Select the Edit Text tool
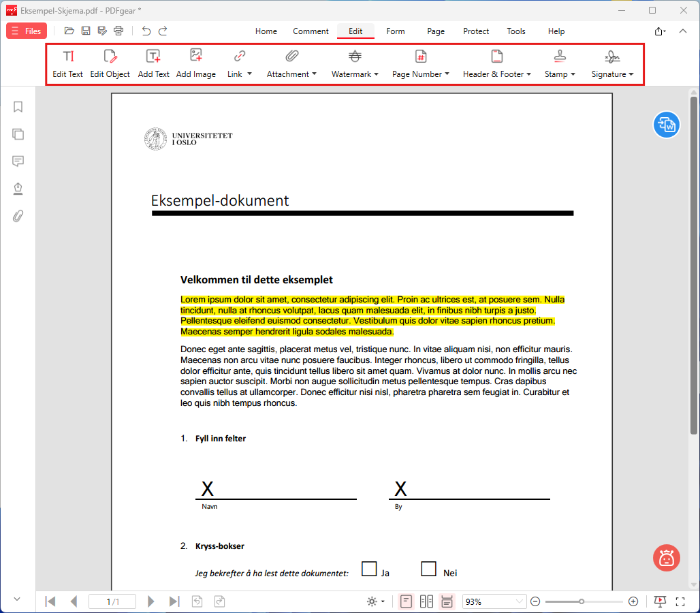700x613 pixels. (x=68, y=64)
